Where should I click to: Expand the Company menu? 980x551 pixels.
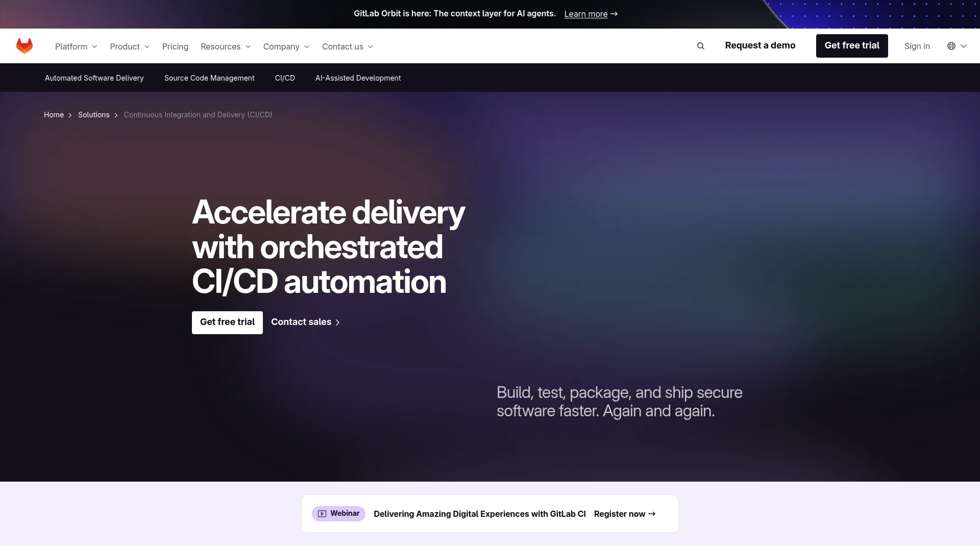click(x=286, y=46)
